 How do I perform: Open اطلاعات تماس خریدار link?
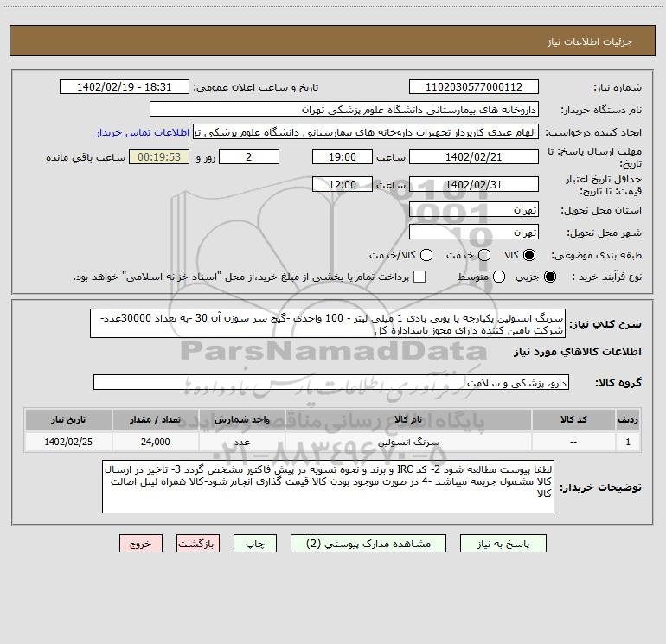(x=143, y=132)
